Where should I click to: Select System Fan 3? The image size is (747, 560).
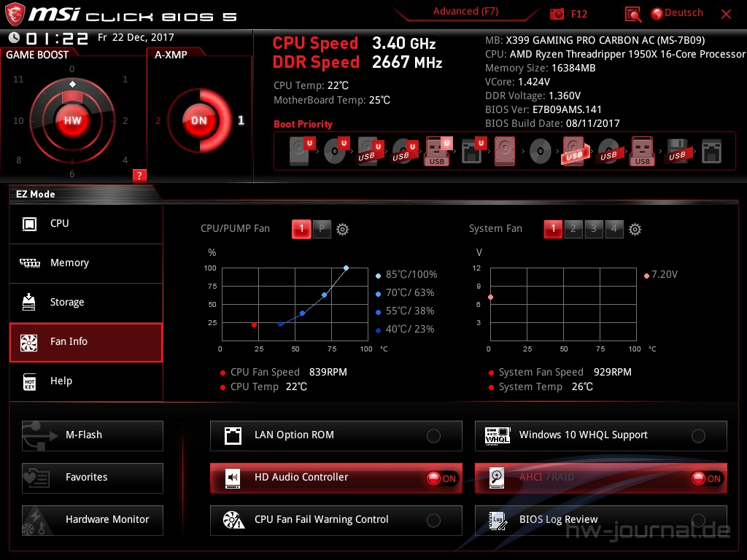594,229
